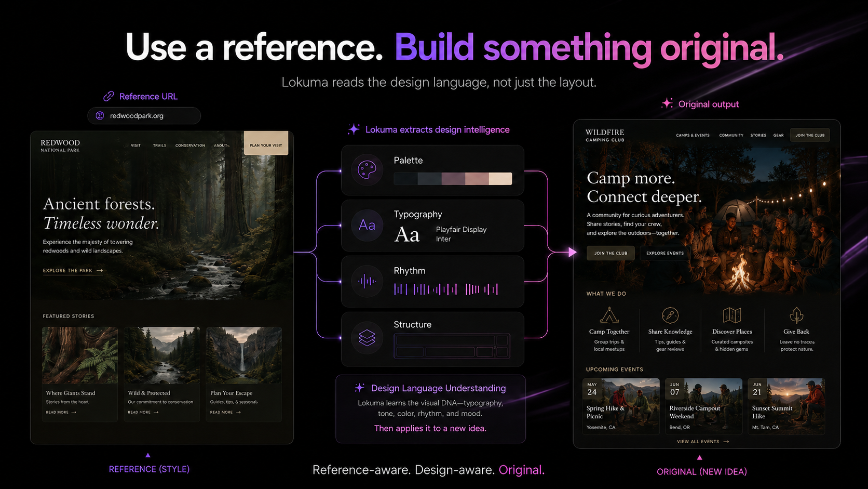Open Visit menu on Redwood site
The width and height of the screenshot is (868, 489).
(x=136, y=146)
